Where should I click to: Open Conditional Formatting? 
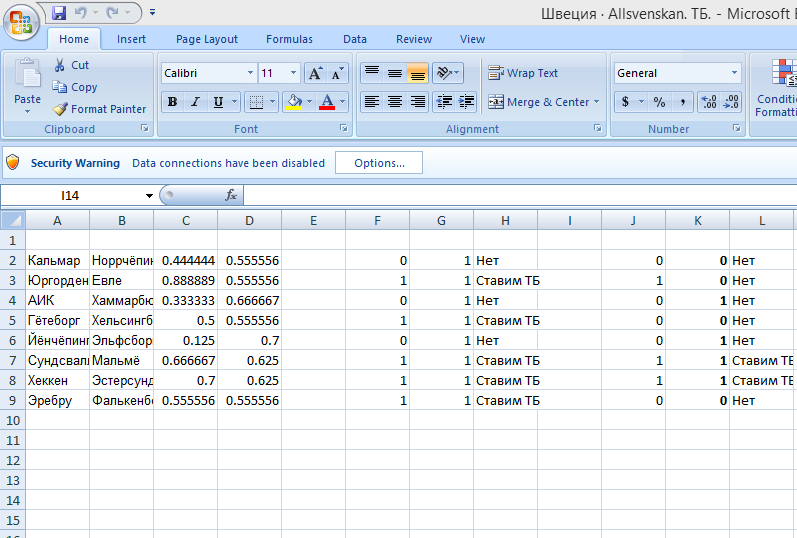(775, 87)
